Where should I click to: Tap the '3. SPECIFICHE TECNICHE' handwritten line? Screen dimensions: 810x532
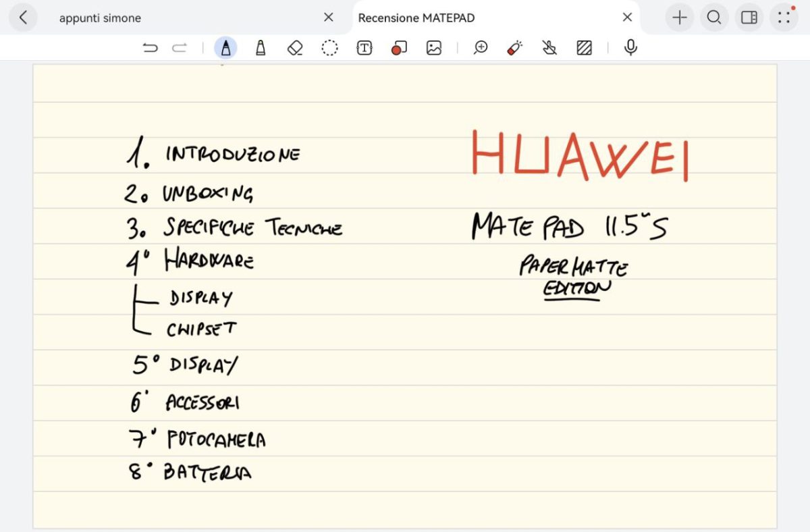234,228
